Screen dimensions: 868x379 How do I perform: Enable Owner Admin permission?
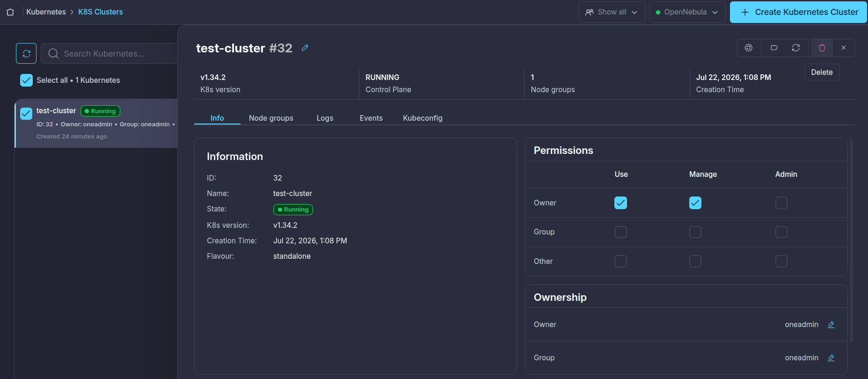point(781,203)
